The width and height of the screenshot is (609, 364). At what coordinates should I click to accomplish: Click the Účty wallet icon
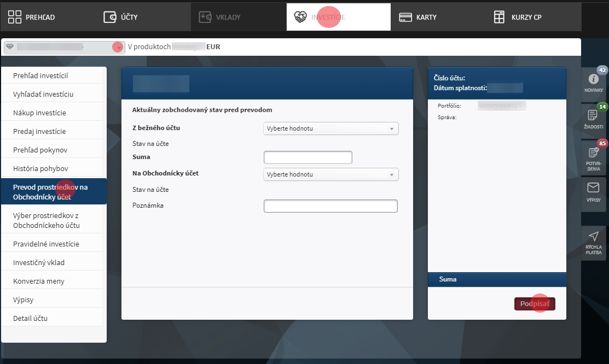tap(110, 17)
